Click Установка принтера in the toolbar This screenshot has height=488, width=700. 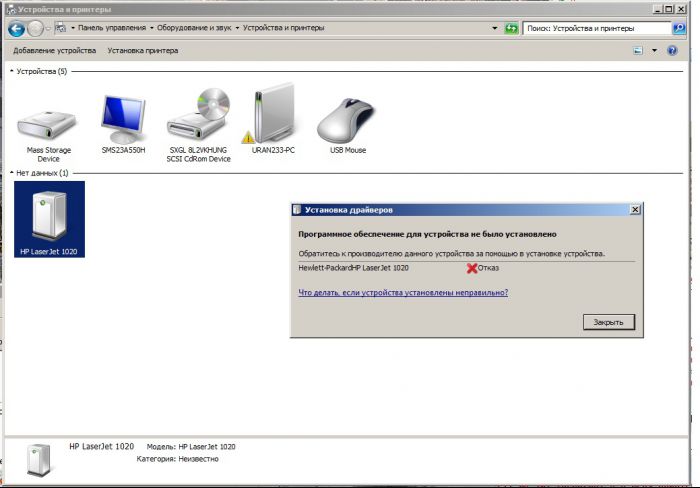(143, 50)
